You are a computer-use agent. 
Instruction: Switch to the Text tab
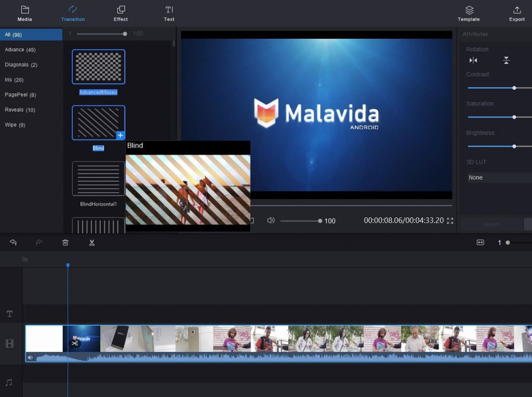pos(168,12)
